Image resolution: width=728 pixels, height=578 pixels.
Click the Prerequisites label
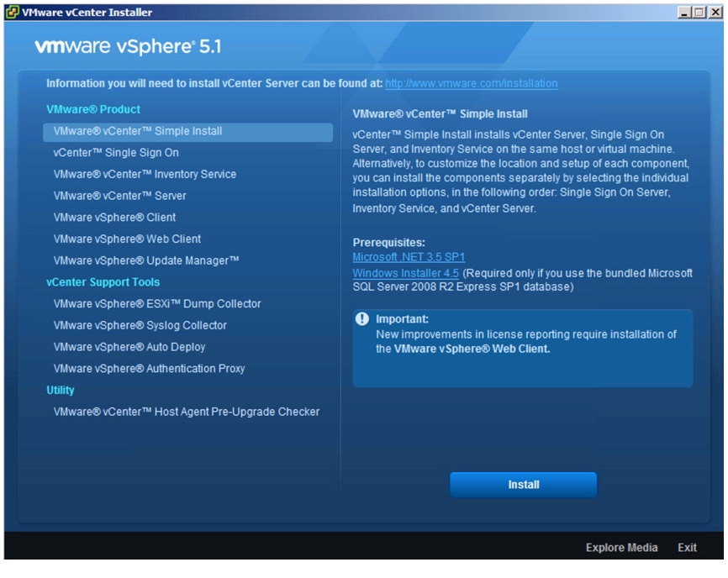click(389, 243)
